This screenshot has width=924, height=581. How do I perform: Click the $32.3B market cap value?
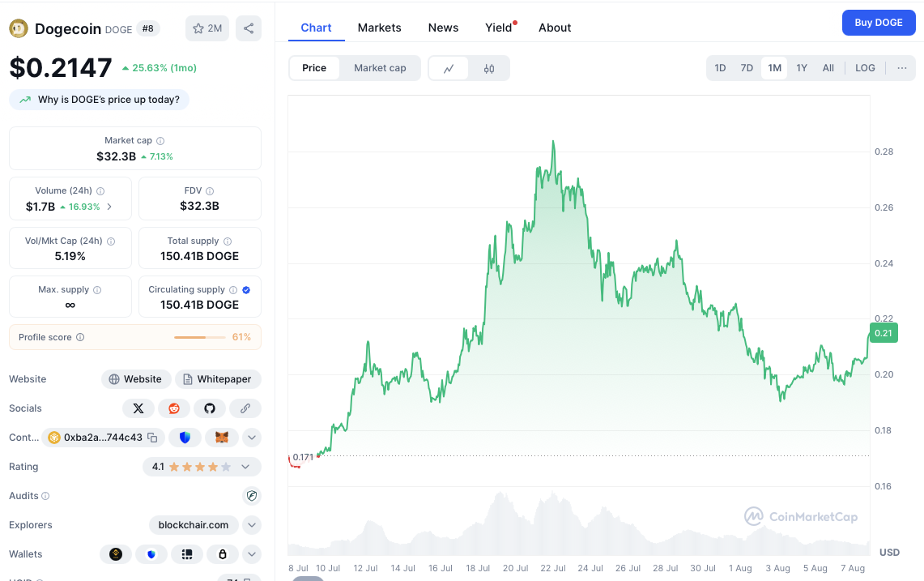click(x=116, y=156)
